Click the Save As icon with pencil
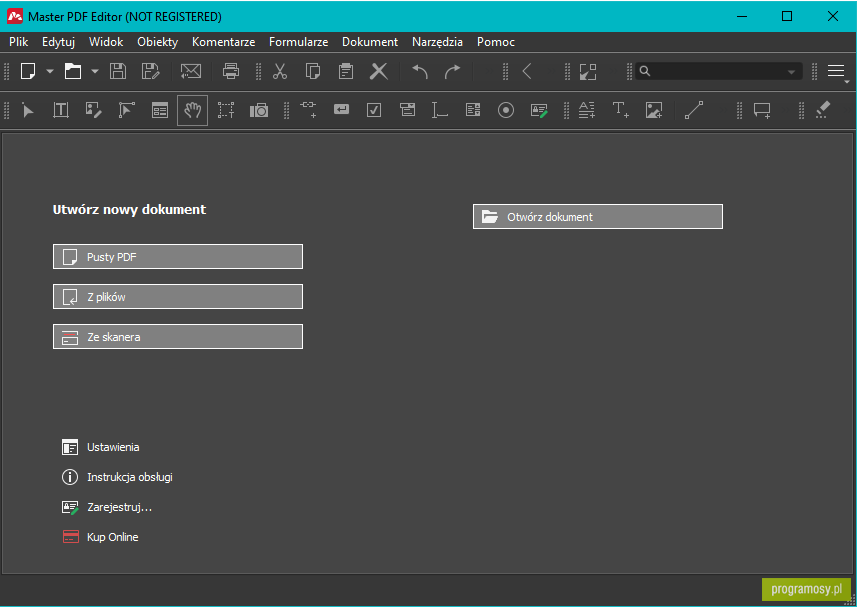Image resolution: width=857 pixels, height=607 pixels. [150, 71]
